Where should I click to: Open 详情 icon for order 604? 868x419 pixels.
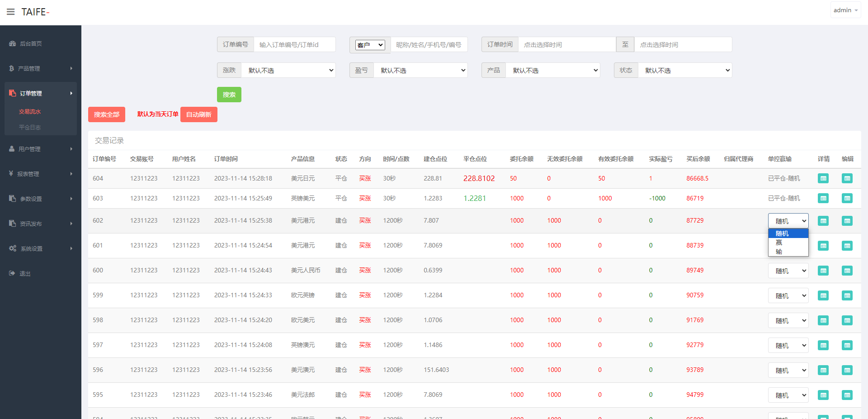(823, 178)
